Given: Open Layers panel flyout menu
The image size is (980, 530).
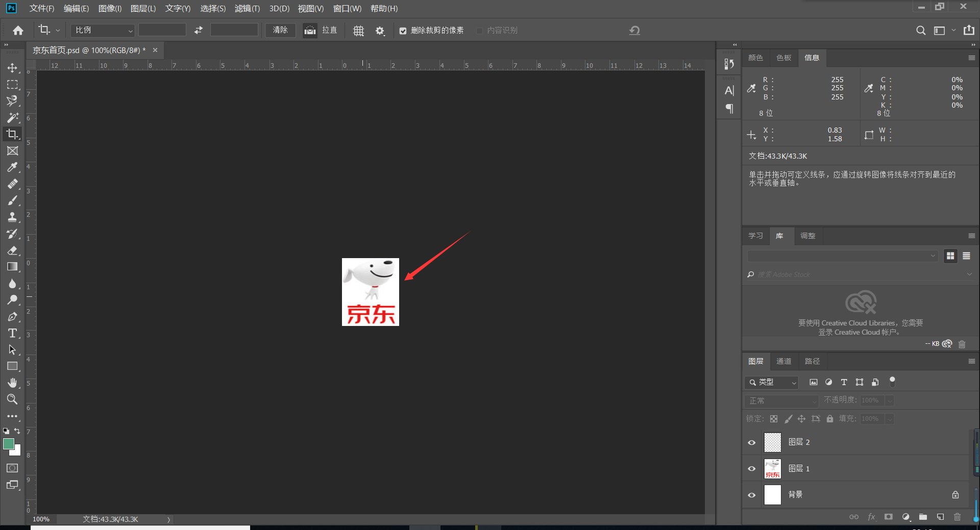Looking at the screenshot, I should click(971, 361).
